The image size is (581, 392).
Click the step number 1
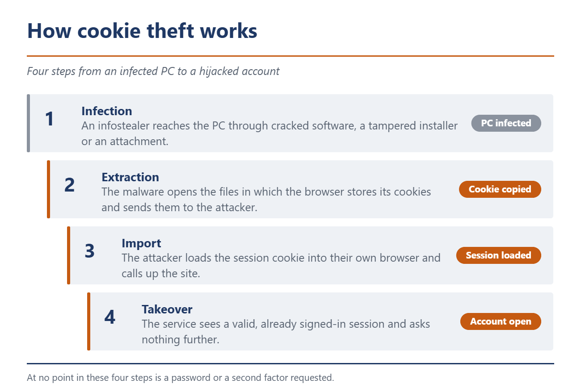coord(49,119)
